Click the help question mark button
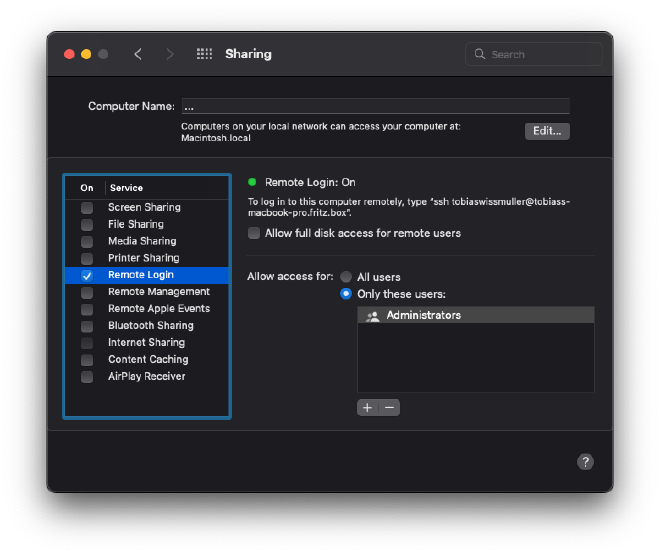The width and height of the screenshot is (660, 555). point(586,461)
